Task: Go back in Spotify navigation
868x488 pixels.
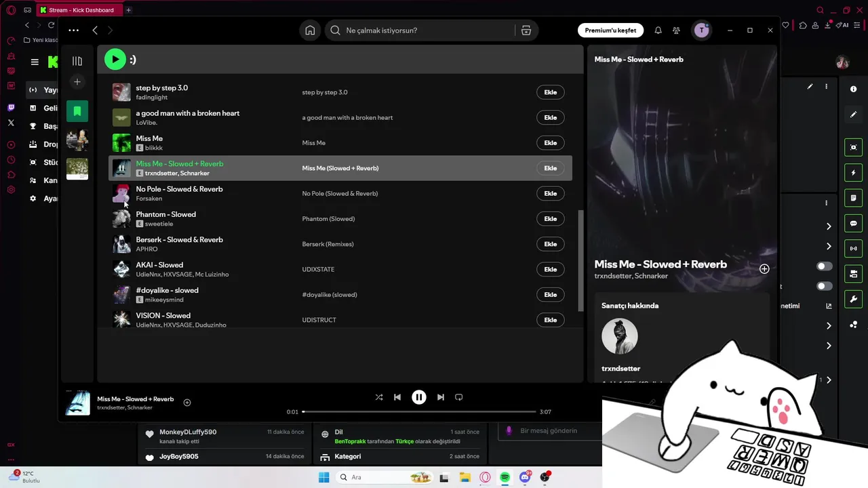Action: coord(95,30)
